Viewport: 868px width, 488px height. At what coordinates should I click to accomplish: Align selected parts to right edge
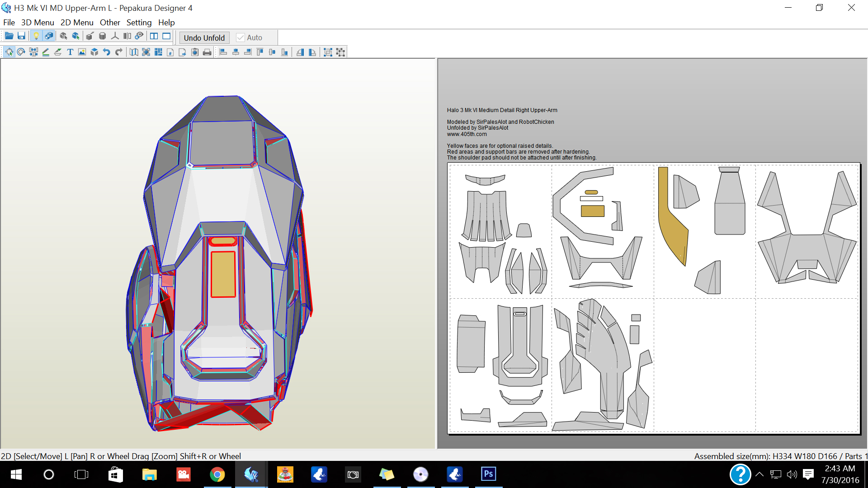tap(248, 52)
